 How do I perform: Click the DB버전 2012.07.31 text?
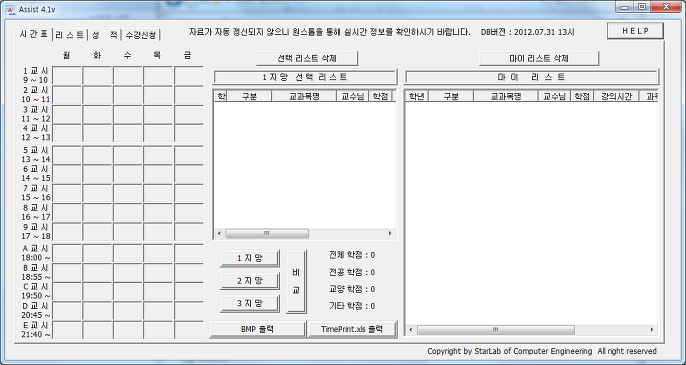(528, 32)
